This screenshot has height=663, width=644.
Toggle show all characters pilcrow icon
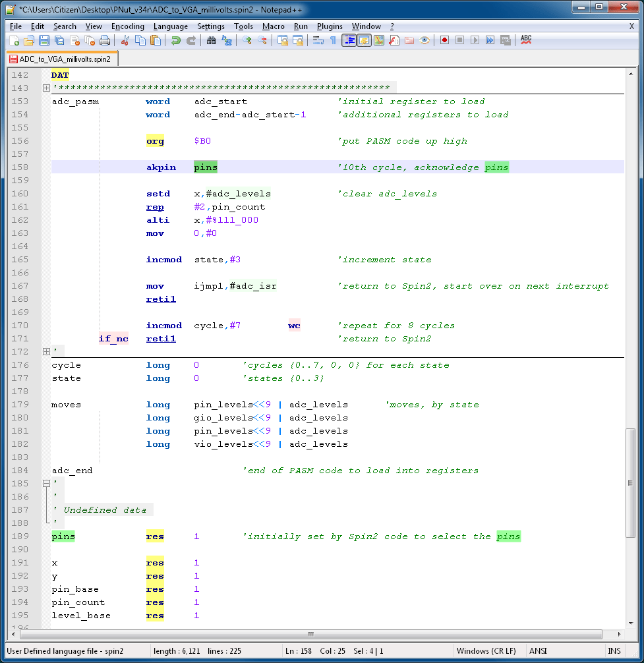333,40
